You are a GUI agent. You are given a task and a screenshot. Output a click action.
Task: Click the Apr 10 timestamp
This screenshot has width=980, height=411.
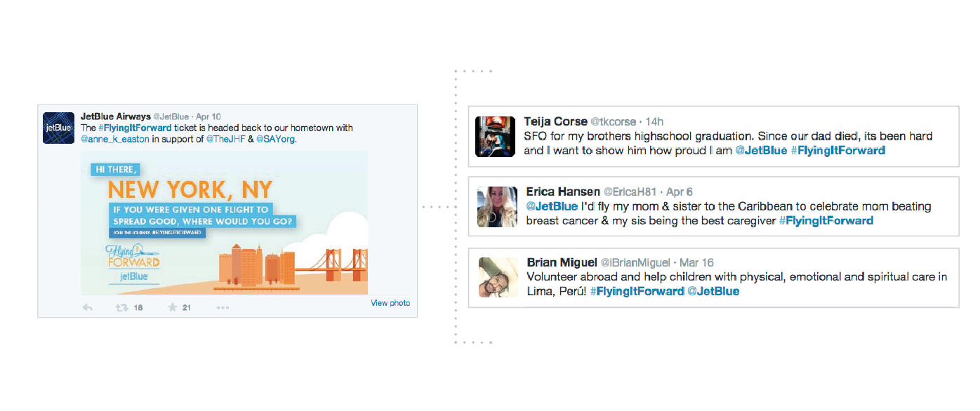point(208,116)
